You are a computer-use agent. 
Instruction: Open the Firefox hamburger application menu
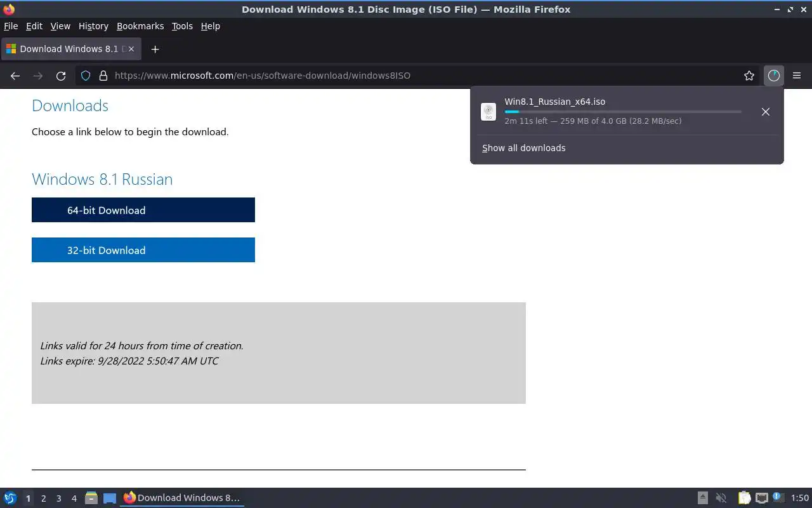pyautogui.click(x=797, y=76)
